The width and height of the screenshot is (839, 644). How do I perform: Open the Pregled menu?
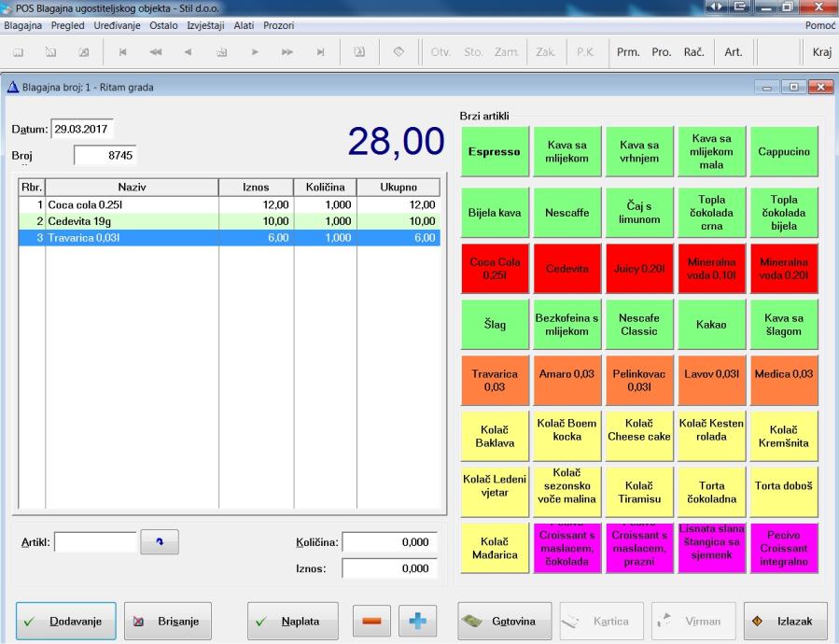[x=68, y=25]
